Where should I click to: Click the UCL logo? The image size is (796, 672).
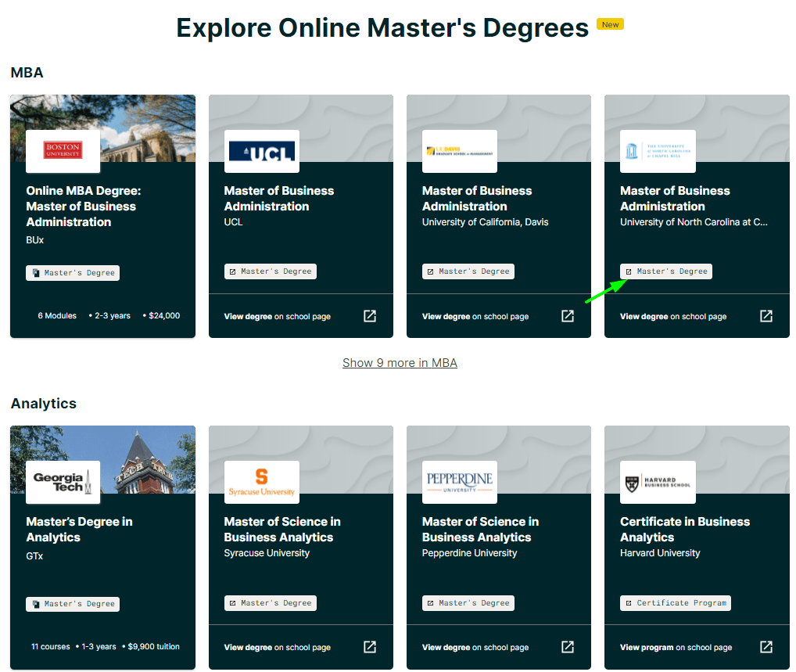[261, 151]
